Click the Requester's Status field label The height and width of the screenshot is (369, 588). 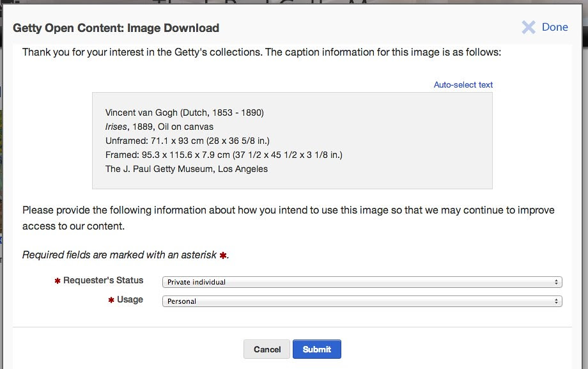104,280
